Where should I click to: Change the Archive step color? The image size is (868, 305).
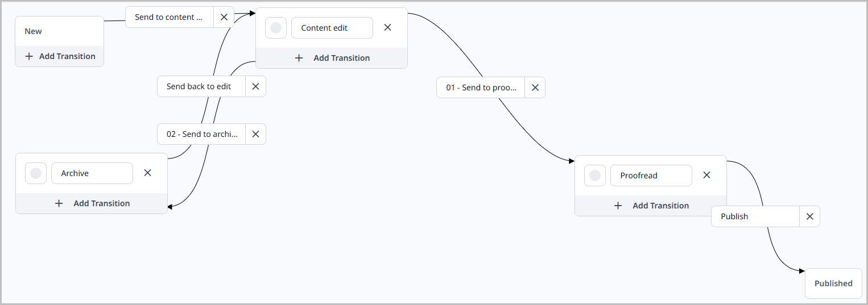pos(36,173)
